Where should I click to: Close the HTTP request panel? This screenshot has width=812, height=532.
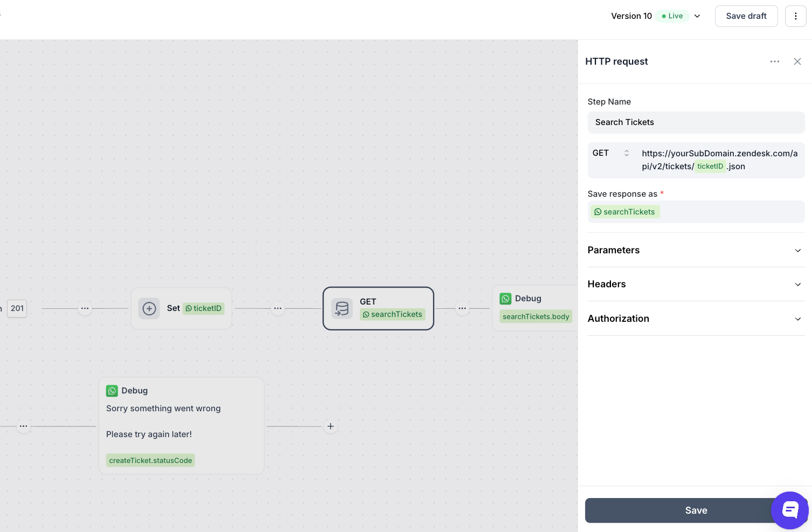tap(797, 61)
